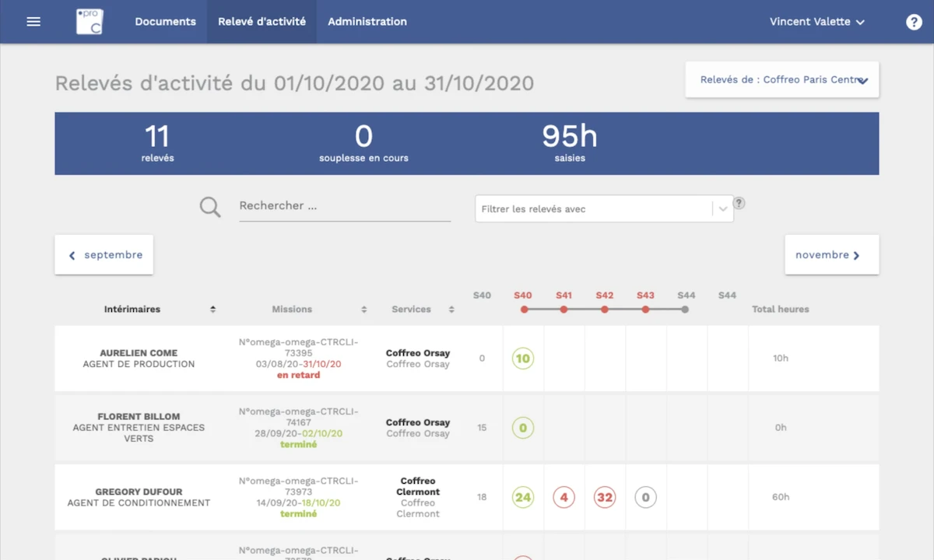Click Gregory Dufour's green 24 hours circle
934x560 pixels.
[523, 497]
